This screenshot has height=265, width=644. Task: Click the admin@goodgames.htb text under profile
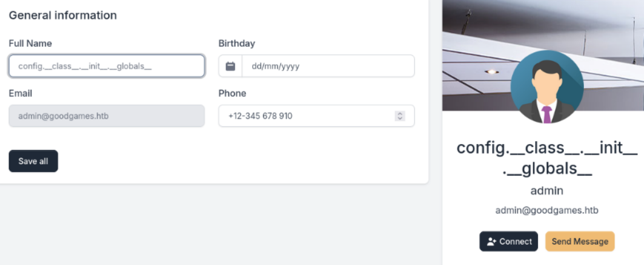547,211
